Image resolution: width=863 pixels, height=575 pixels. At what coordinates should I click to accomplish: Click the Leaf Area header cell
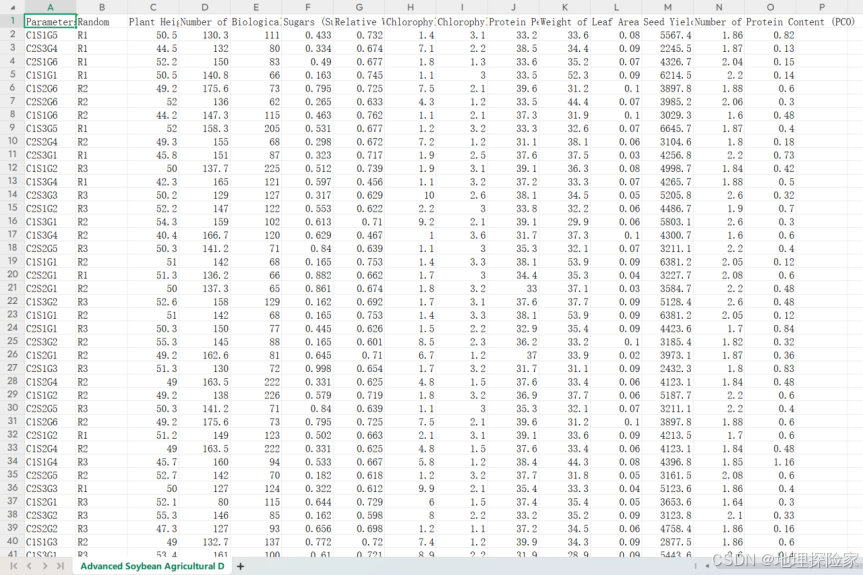(x=616, y=21)
